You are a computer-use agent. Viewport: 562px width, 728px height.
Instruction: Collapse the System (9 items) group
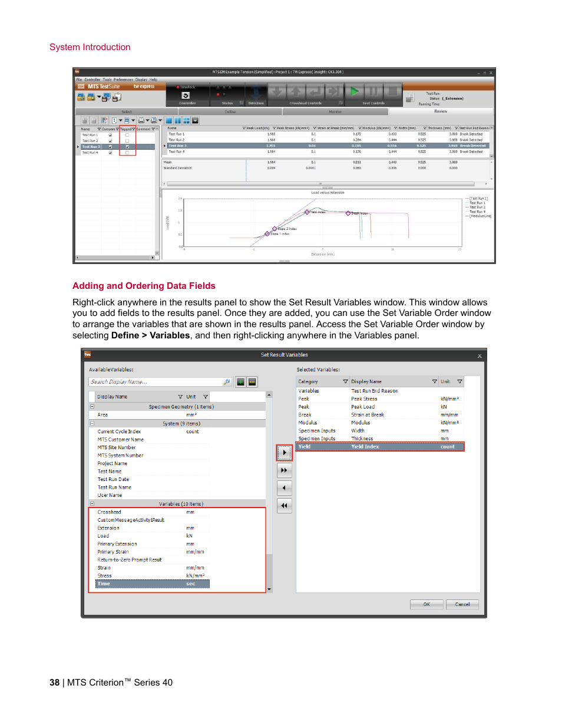(x=92, y=423)
